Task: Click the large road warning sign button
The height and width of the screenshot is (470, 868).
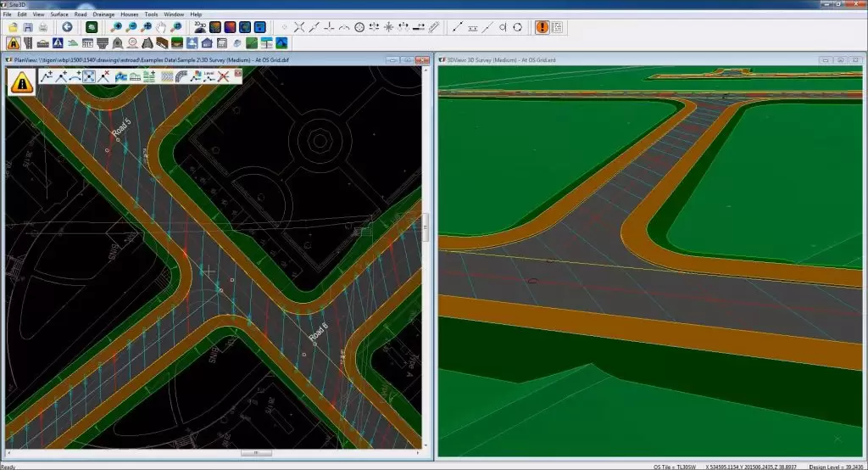Action: 21,81
